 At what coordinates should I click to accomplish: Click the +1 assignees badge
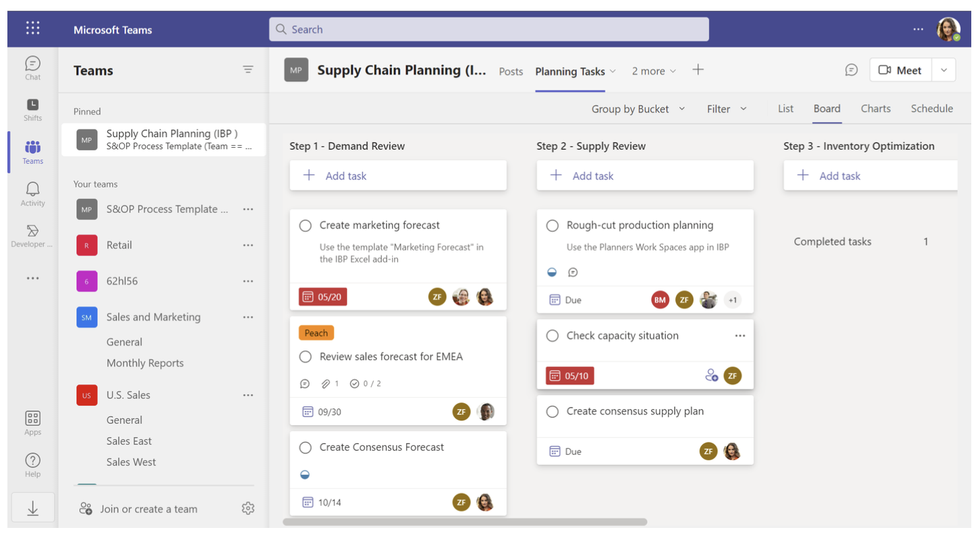pos(732,300)
